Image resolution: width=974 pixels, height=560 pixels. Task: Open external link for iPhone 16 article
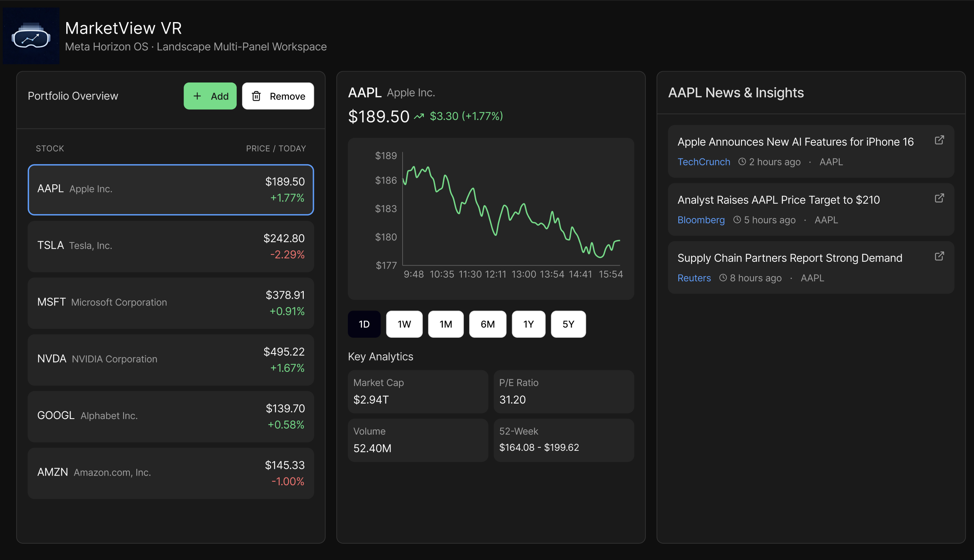click(x=939, y=140)
